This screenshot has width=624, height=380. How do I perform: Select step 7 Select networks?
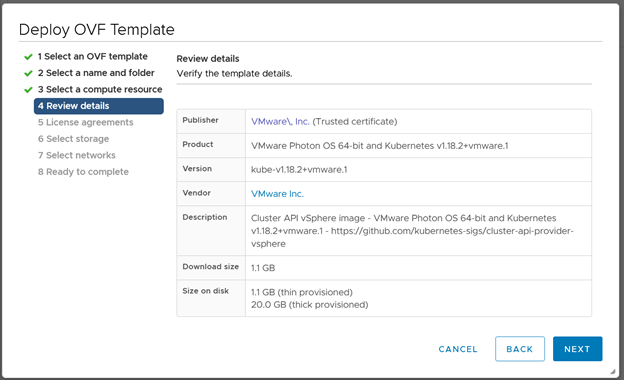pyautogui.click(x=77, y=155)
